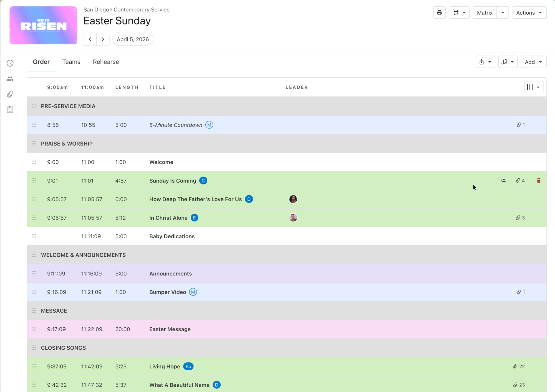Open the clock times sidebar icon
The height and width of the screenshot is (392, 555).
coord(10,63)
